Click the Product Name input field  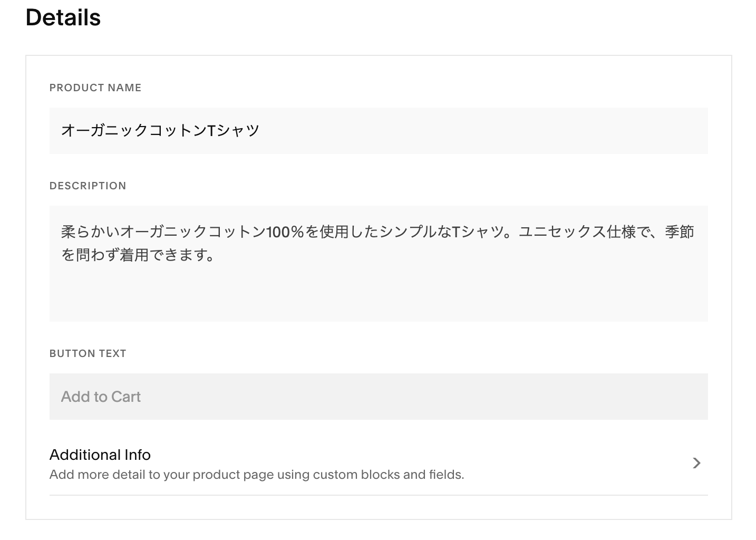[x=378, y=131]
